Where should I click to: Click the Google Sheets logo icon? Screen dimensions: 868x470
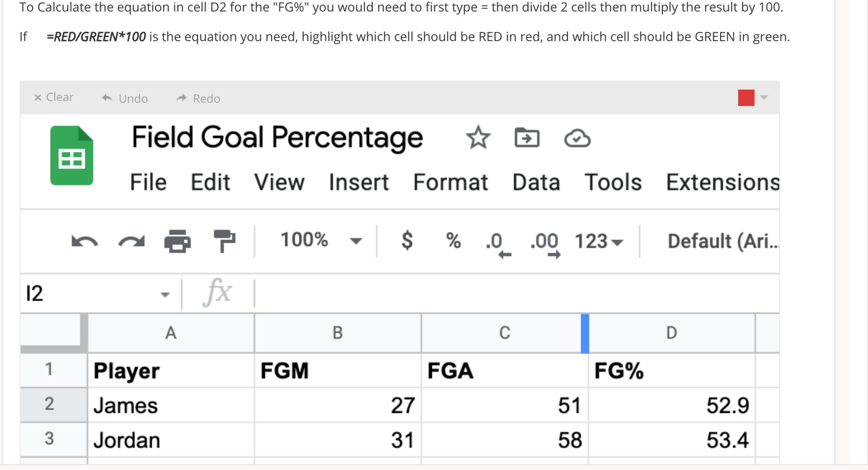tap(72, 156)
